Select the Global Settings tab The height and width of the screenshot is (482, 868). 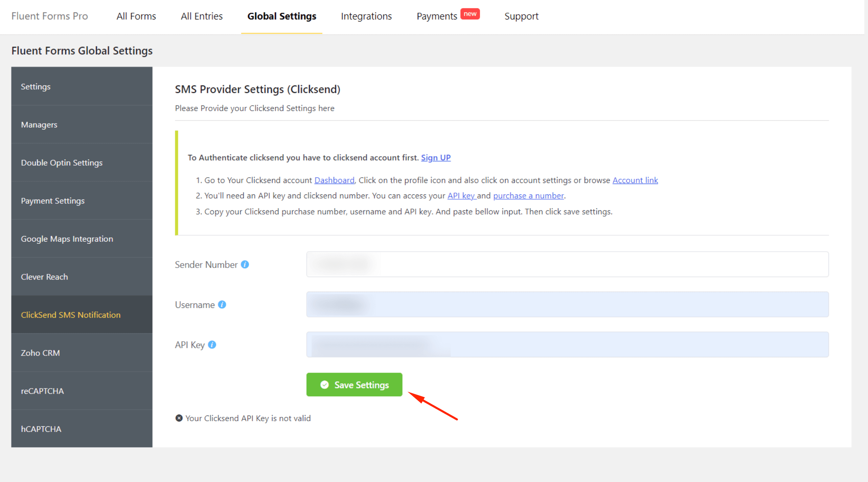point(281,16)
